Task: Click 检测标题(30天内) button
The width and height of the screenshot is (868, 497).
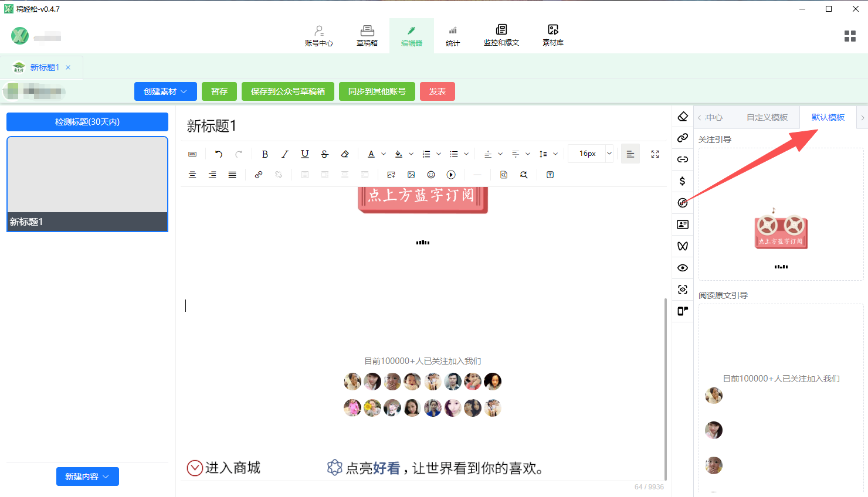Action: click(x=87, y=122)
